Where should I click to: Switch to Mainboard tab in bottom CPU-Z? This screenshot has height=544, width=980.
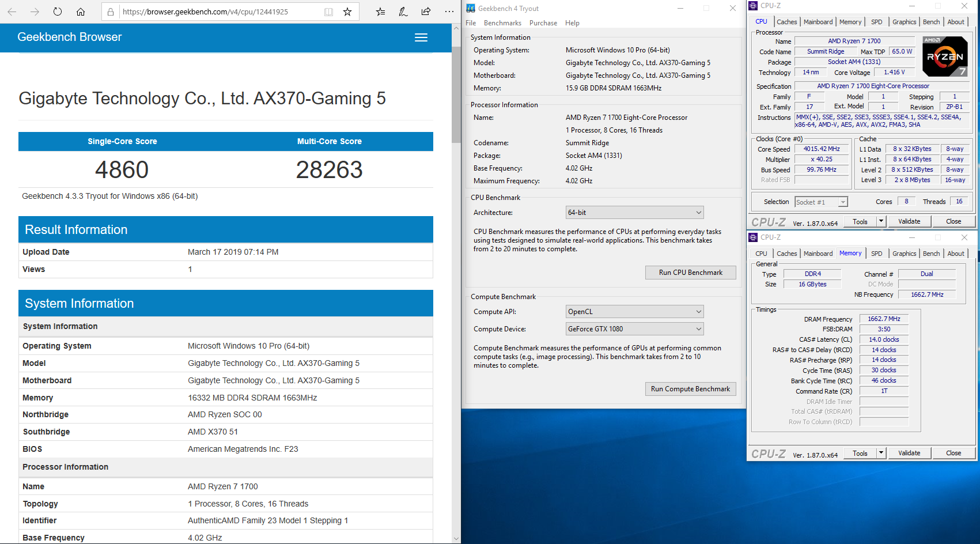818,254
